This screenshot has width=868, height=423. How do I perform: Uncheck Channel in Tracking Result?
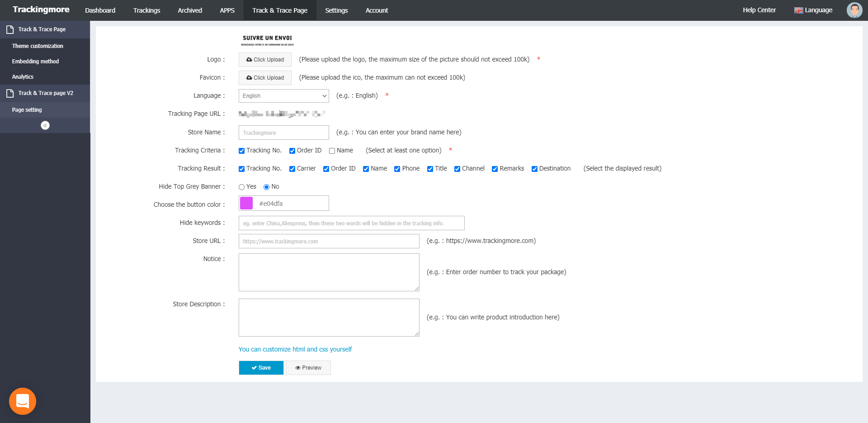[x=457, y=169]
